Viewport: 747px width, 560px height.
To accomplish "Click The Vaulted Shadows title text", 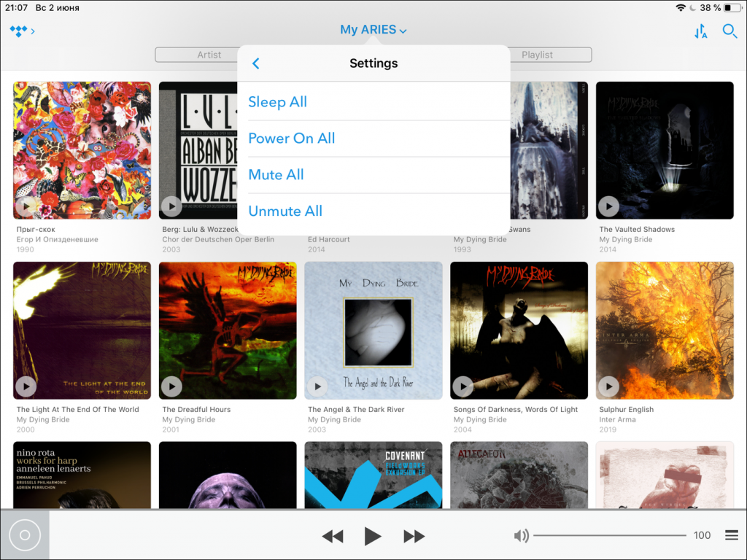I will coord(637,229).
